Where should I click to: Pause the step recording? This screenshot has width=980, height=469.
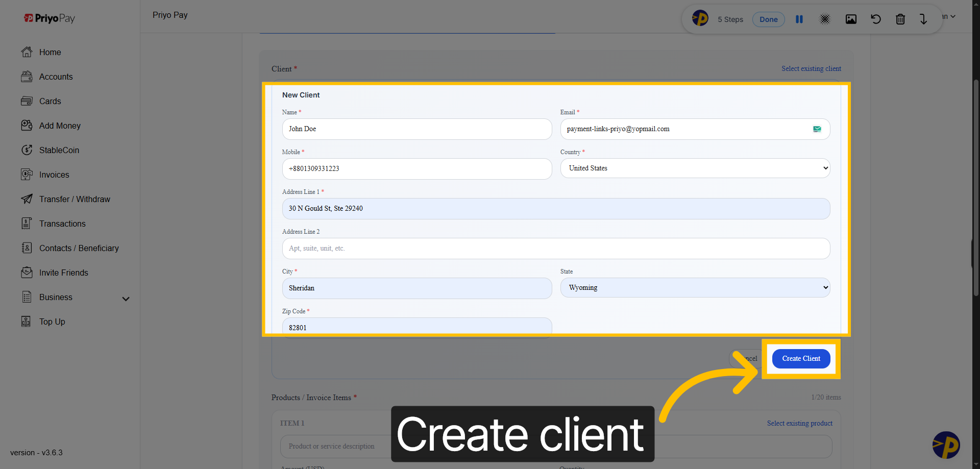coord(799,19)
